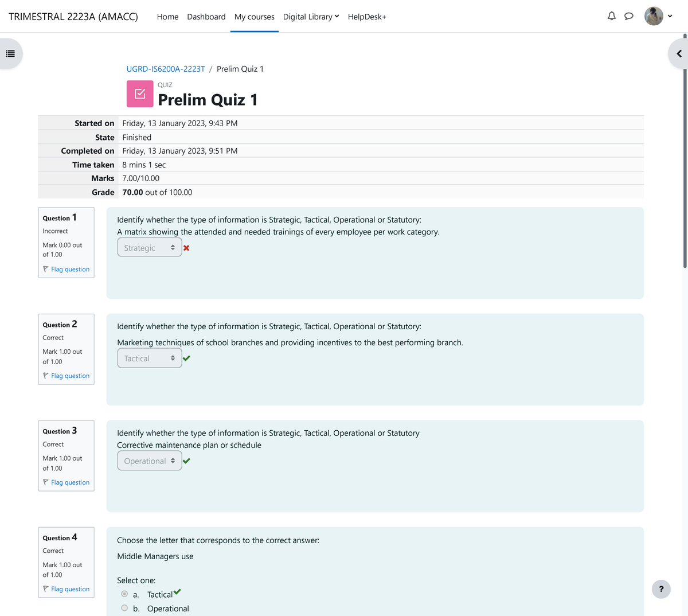Open the Strategic answer dropdown in Question 1
This screenshot has height=616, width=688.
(x=149, y=248)
